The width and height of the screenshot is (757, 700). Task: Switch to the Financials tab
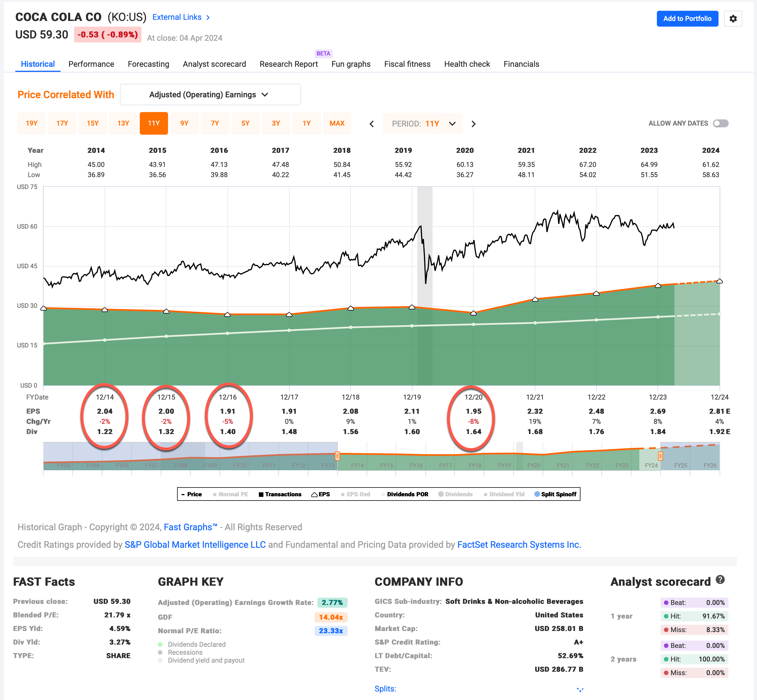522,64
